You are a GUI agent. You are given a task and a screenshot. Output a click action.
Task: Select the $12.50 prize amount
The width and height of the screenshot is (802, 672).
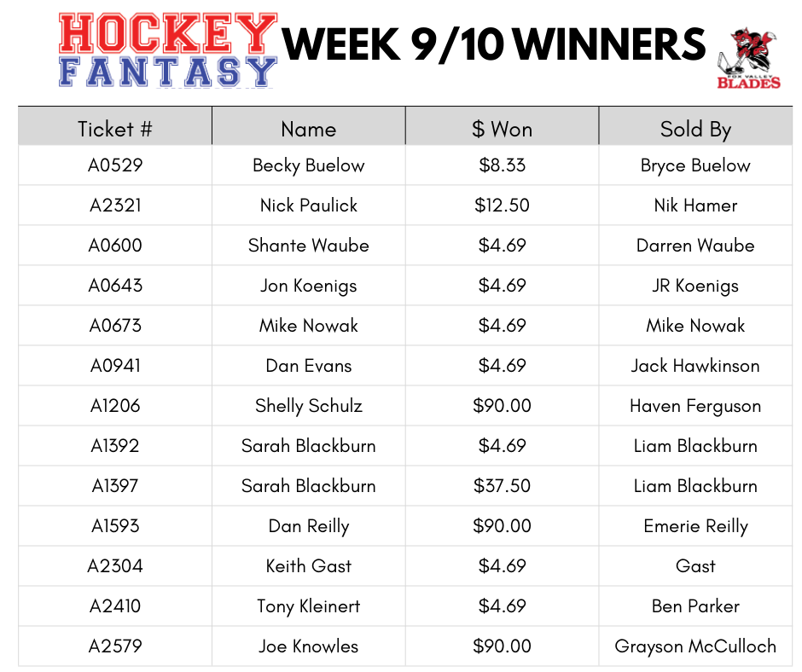[502, 206]
